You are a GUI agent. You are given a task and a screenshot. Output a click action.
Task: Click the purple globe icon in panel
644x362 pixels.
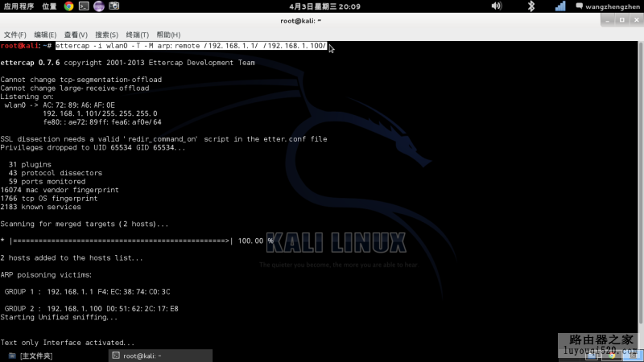coord(99,6)
